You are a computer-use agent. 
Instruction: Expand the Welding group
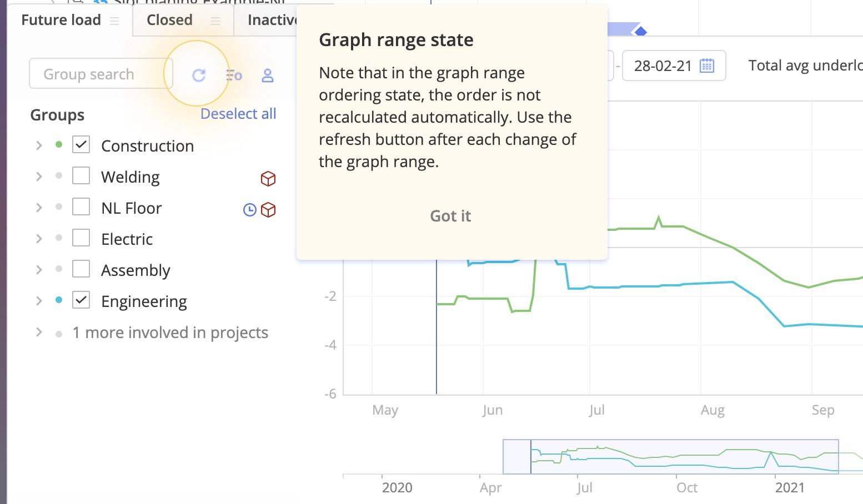[39, 177]
